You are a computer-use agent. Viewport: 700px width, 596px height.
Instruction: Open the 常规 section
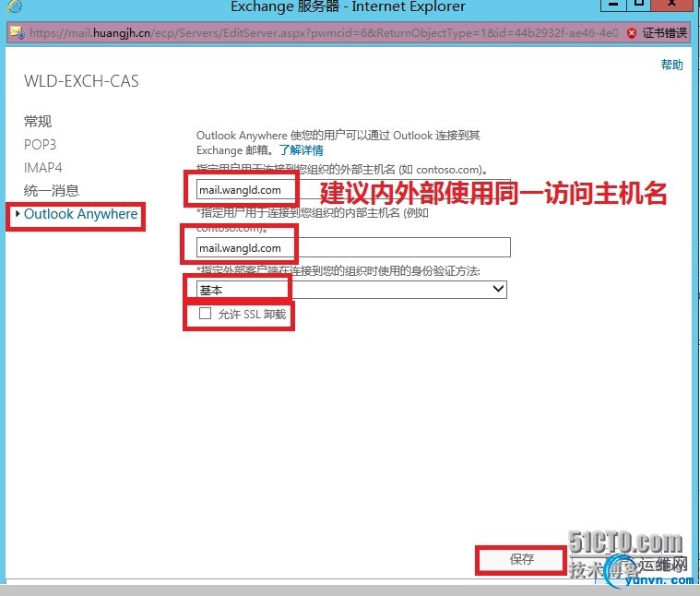(38, 122)
